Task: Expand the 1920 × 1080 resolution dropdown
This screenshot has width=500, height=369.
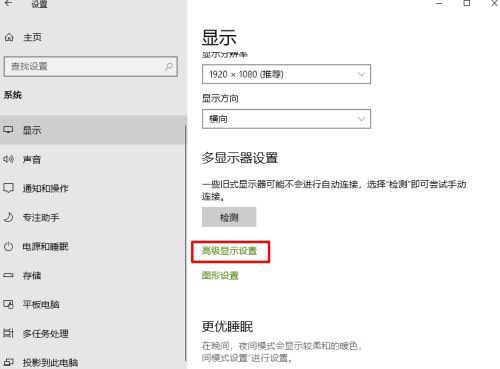Action: [x=286, y=74]
